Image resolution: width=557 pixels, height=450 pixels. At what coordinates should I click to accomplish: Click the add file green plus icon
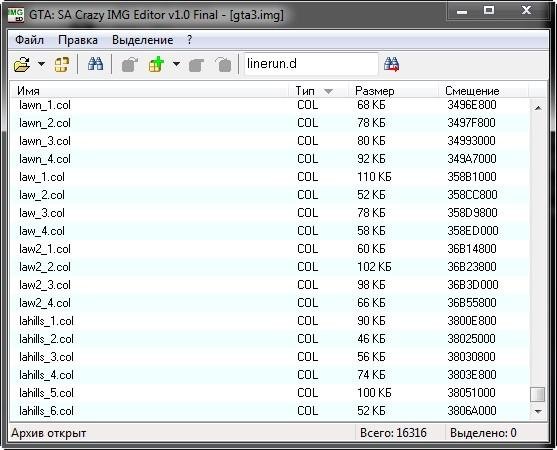click(156, 64)
